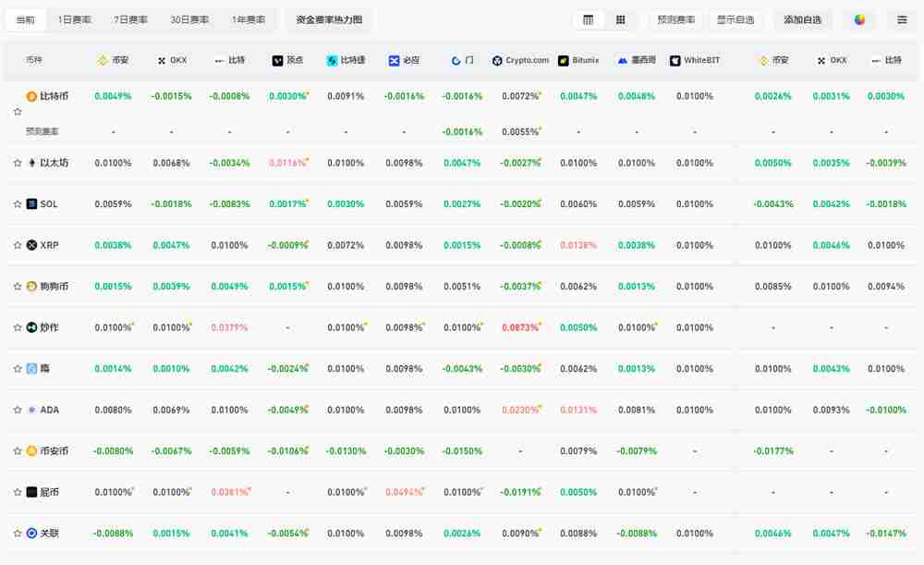Viewport: 924px width, 565px height.
Task: Switch to table list view icon
Action: (x=589, y=19)
